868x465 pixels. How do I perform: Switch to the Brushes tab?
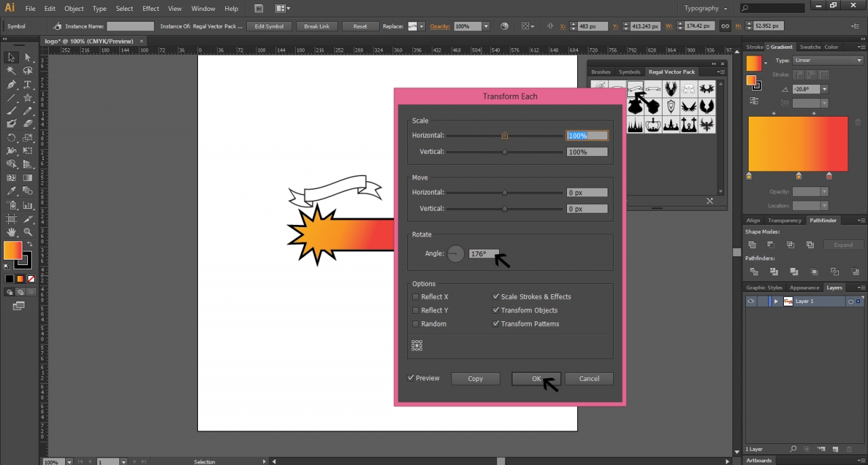point(601,72)
